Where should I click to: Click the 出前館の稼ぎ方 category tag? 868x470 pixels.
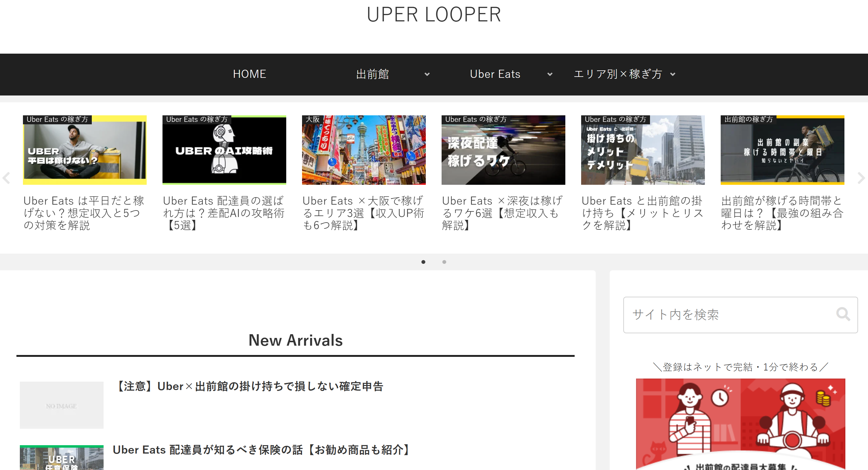(748, 119)
